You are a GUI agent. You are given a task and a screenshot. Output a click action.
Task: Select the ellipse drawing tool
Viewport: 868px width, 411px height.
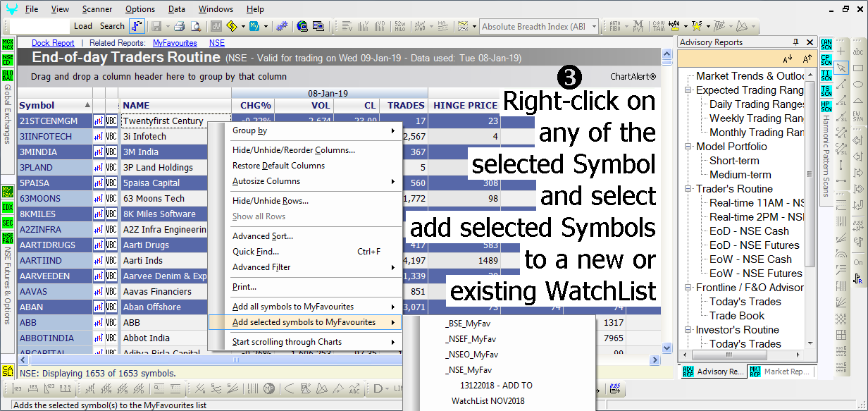(858, 85)
